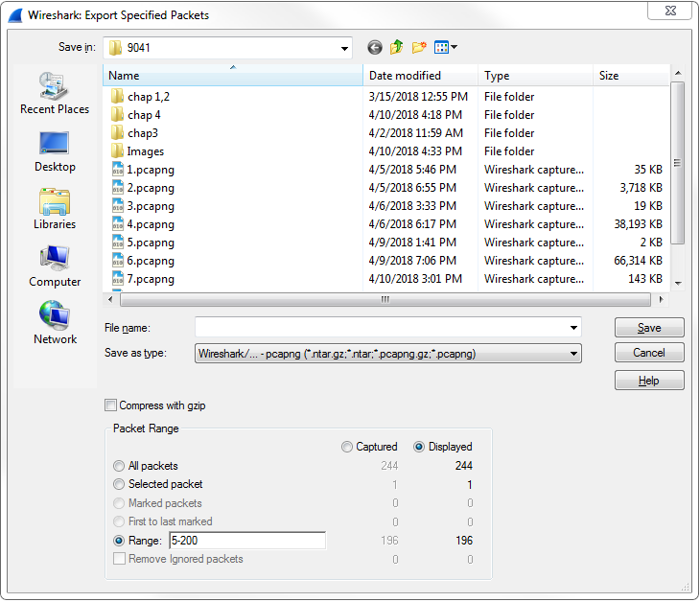Click the Save button

coord(649,328)
